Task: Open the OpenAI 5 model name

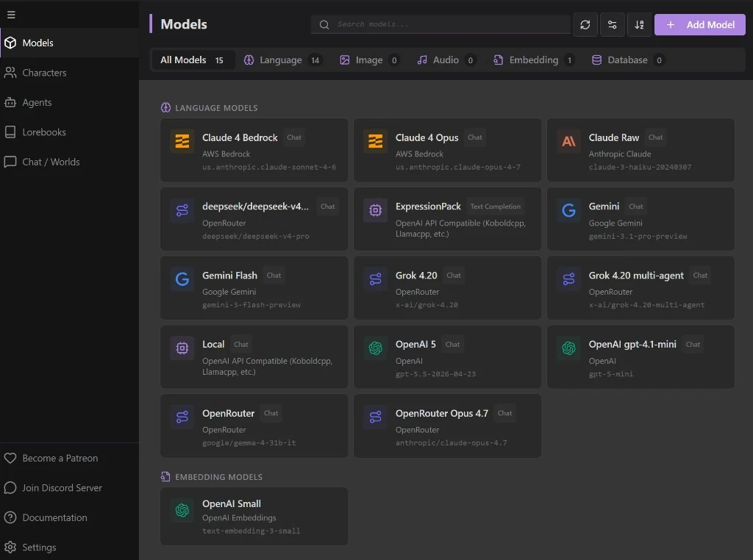Action: tap(415, 345)
